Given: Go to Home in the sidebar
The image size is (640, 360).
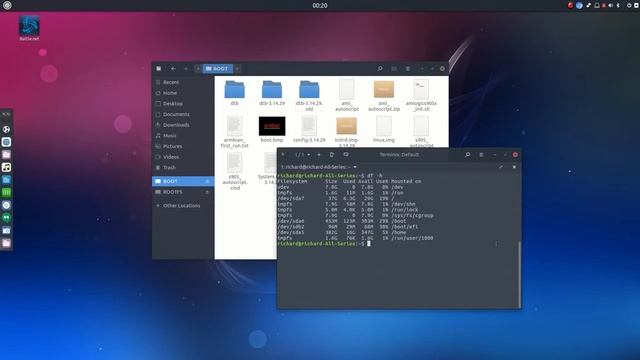Looking at the screenshot, I should coord(183,93).
